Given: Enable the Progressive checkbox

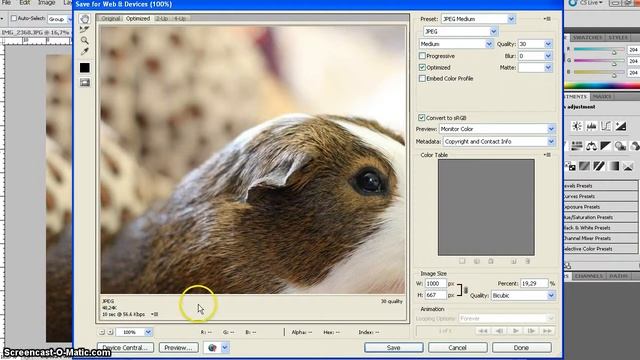Looking at the screenshot, I should coord(422,56).
